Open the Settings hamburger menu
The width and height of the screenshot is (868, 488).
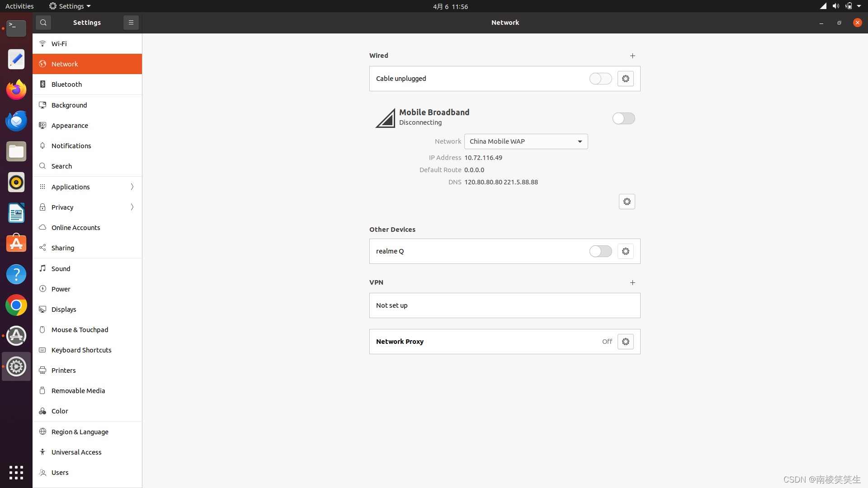pyautogui.click(x=131, y=23)
